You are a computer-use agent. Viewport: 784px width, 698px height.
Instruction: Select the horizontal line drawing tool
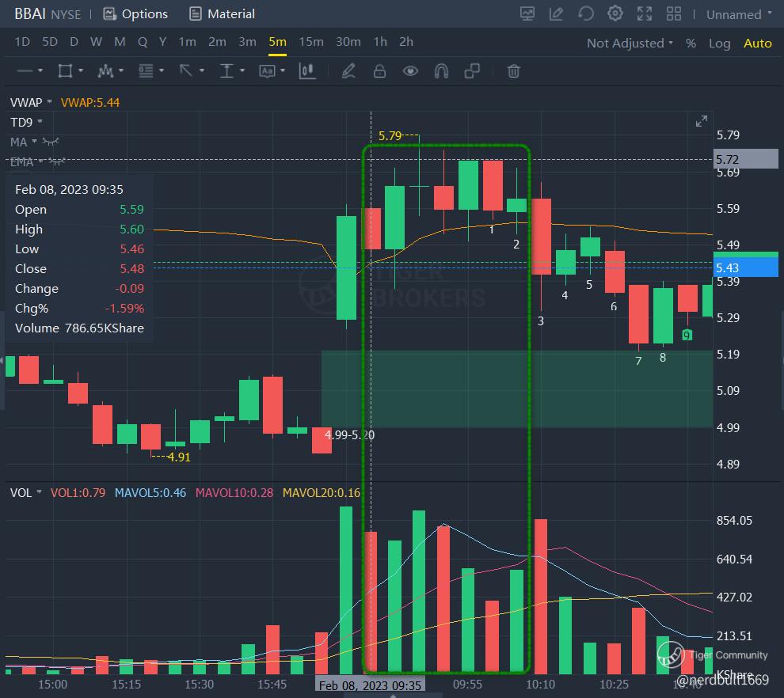click(x=25, y=71)
